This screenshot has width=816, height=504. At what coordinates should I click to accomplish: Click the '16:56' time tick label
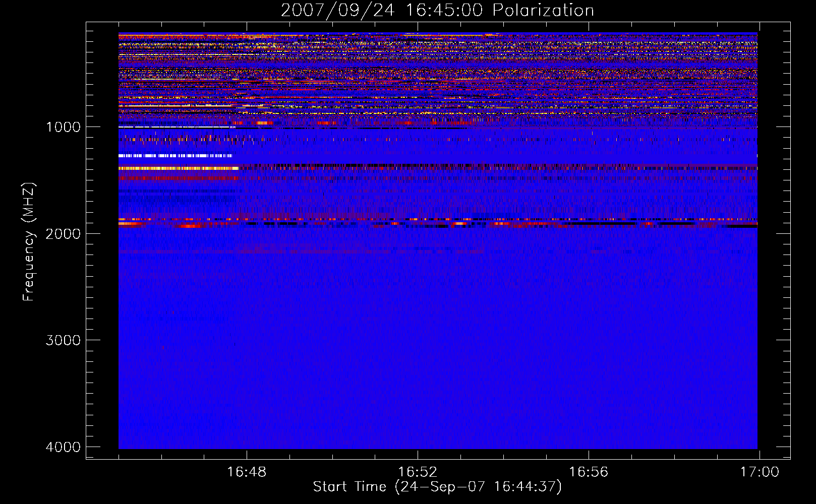[589, 472]
